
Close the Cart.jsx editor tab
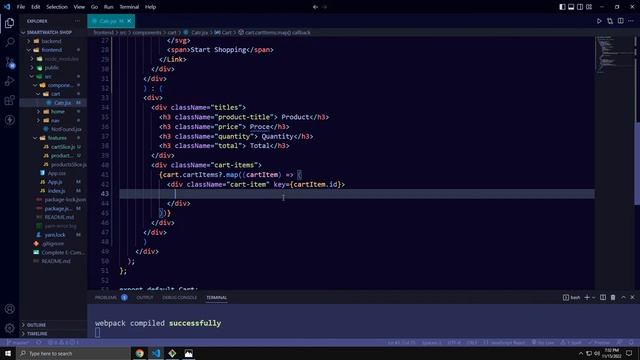[129, 21]
